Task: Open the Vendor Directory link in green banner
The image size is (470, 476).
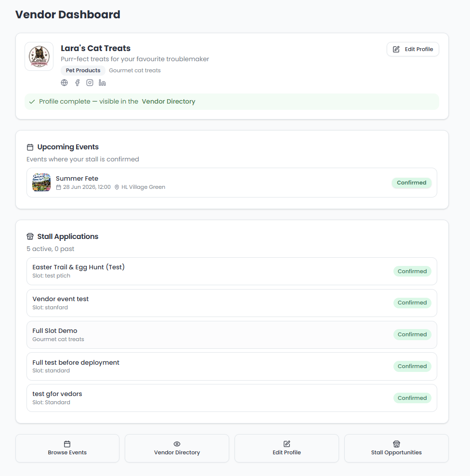Action: click(x=169, y=101)
